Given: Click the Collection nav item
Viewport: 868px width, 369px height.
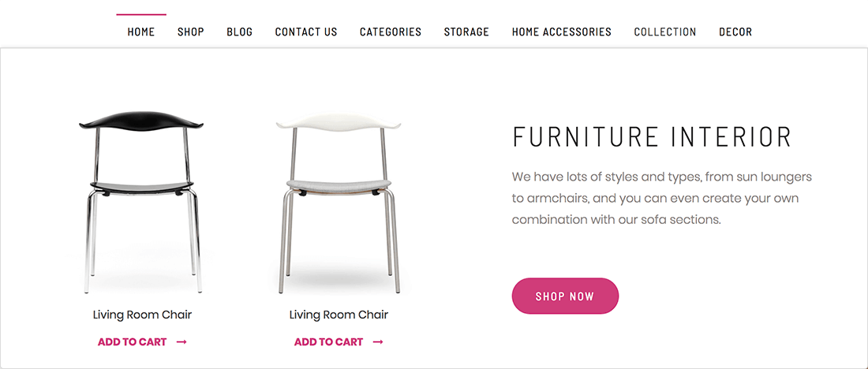Looking at the screenshot, I should tap(664, 32).
